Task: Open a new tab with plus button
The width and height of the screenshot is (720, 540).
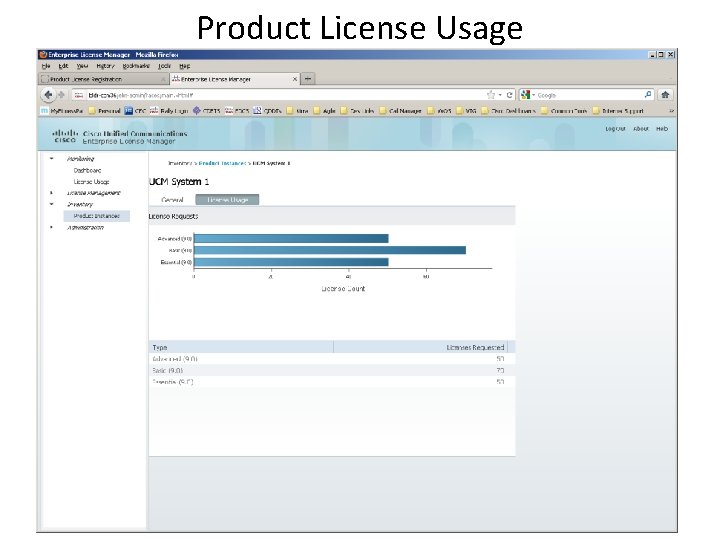Action: [308, 79]
